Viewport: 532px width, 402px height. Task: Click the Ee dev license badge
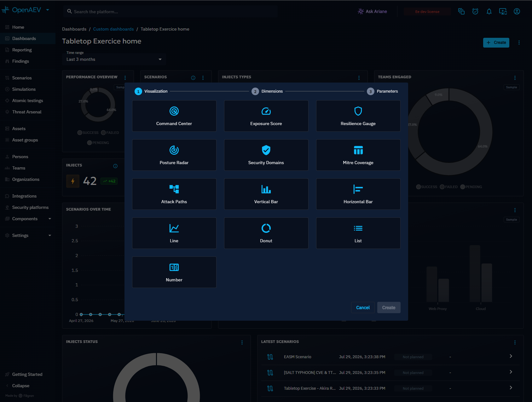427,12
